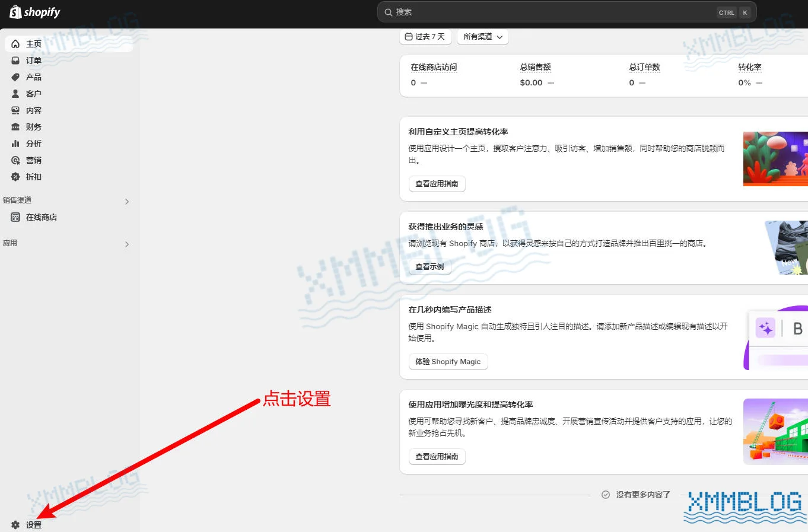This screenshot has width=808, height=532.
Task: Click the 查看示例 button
Action: tap(430, 267)
